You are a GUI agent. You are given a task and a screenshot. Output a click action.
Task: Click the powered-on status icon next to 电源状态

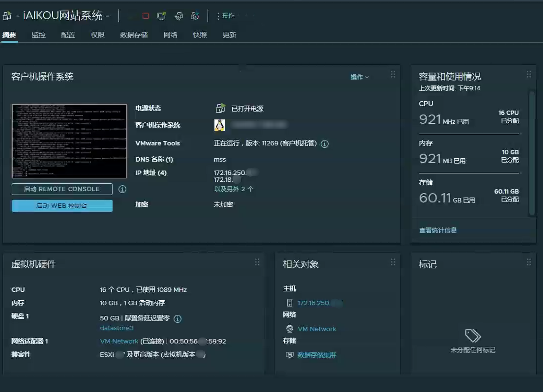220,109
